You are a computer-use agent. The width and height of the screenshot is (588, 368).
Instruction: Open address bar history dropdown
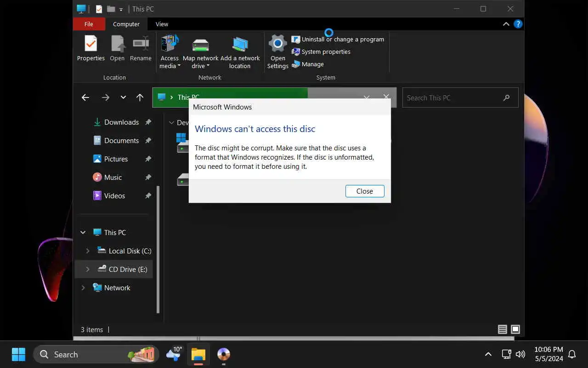coord(366,98)
